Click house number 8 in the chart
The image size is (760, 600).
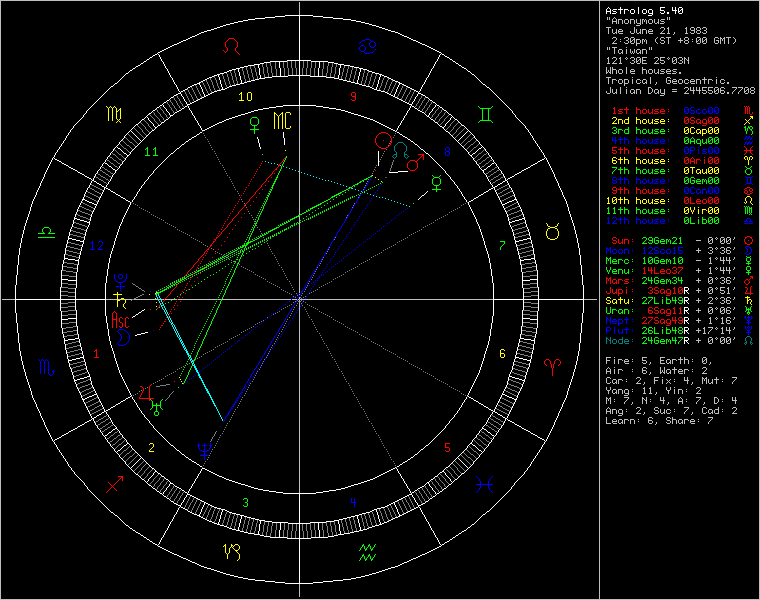pos(447,152)
